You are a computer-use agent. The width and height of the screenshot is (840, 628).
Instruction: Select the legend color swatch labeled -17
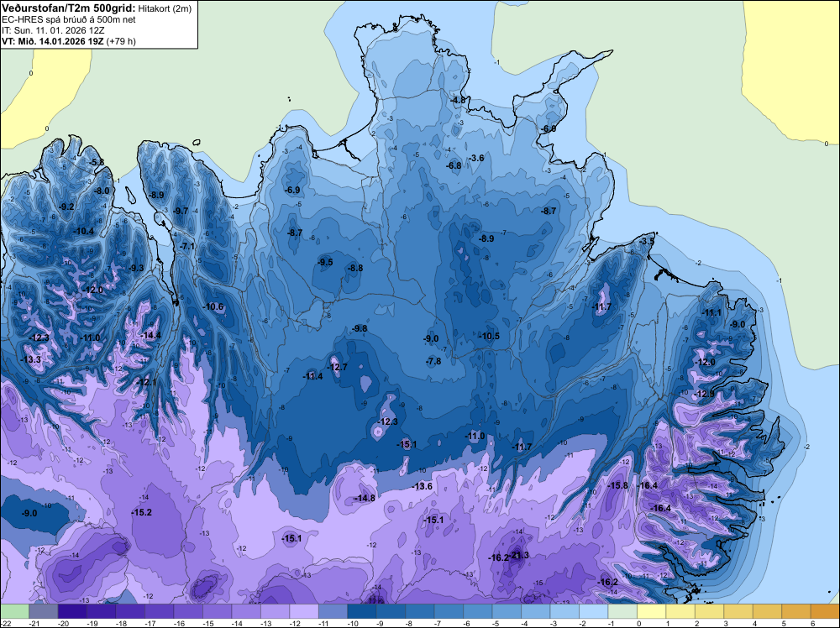pyautogui.click(x=159, y=610)
